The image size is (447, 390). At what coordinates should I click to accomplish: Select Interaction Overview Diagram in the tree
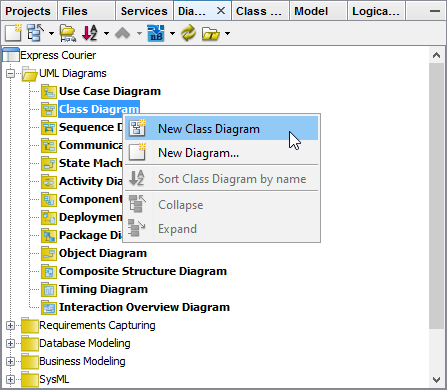point(144,307)
